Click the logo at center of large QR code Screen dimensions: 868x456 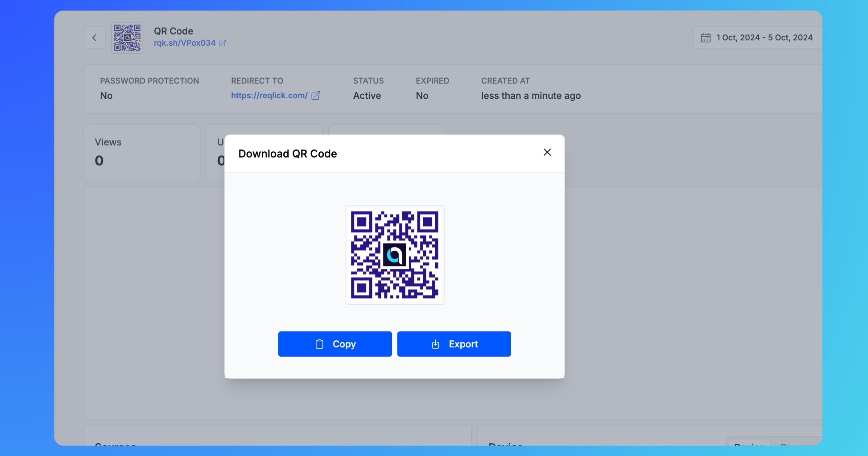pyautogui.click(x=394, y=255)
